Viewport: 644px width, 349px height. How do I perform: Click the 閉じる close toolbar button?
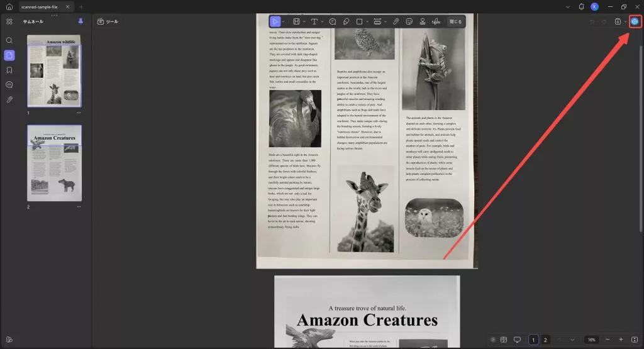[x=455, y=21]
